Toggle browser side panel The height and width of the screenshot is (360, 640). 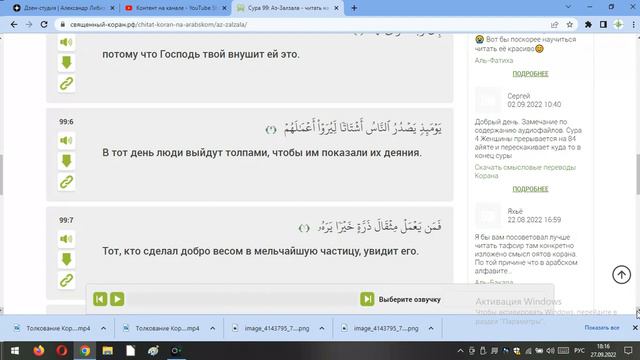603,24
